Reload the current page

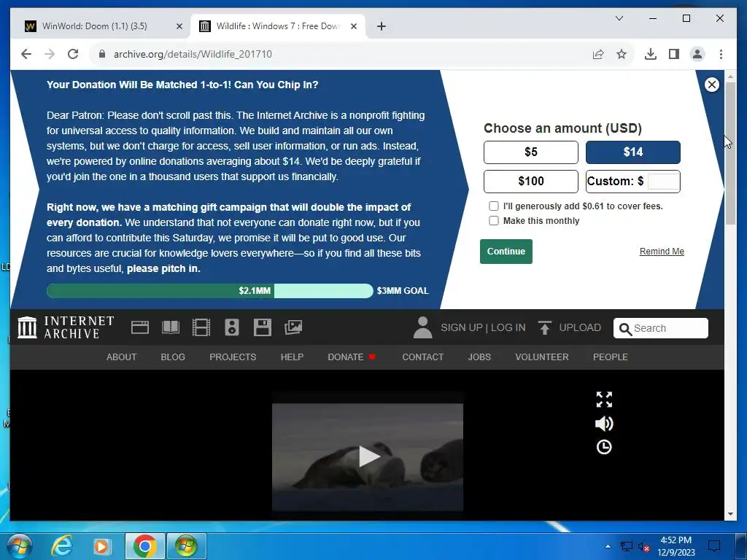pos(73,54)
